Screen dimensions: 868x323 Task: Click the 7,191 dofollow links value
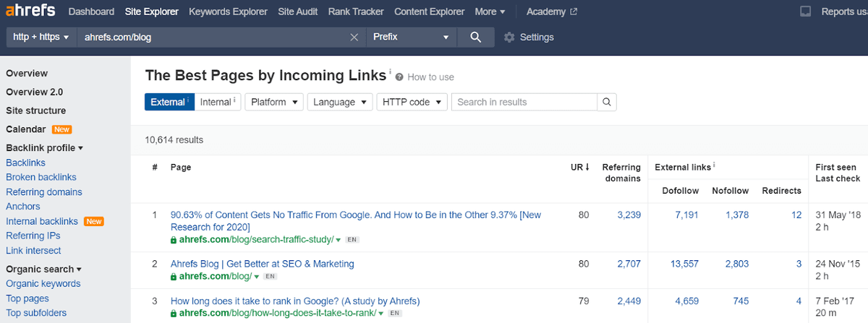686,215
